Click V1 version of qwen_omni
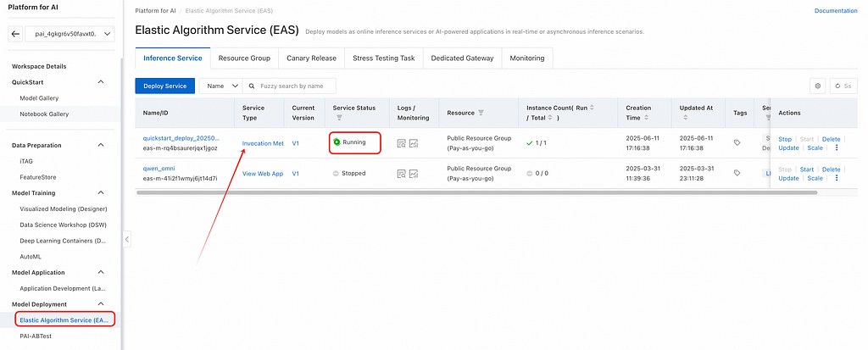Viewport: 868px width, 350px height. (296, 174)
